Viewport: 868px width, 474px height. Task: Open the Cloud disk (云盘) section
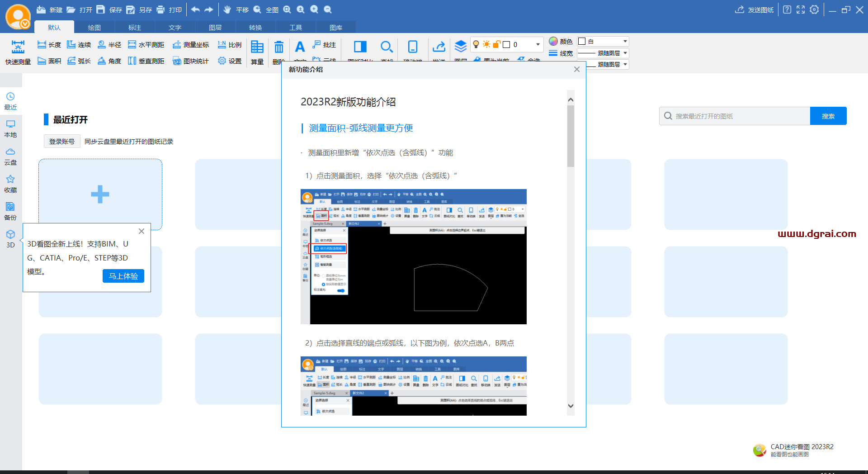(10, 156)
